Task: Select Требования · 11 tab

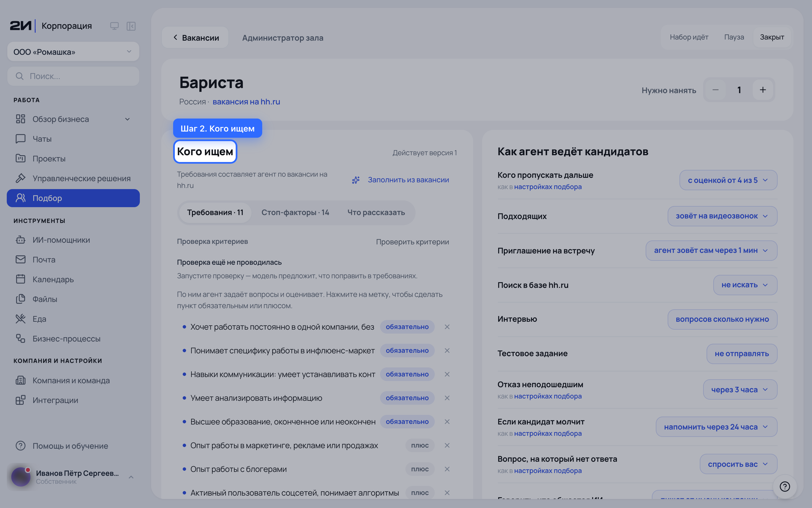Action: [x=215, y=212]
